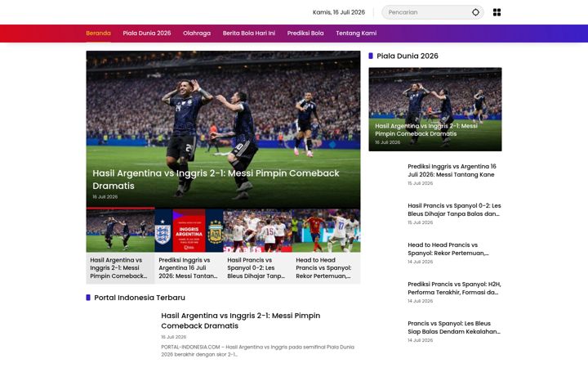Viewport: 588px width, 368px height.
Task: Open slider caption Head to Head Prancis
Action: pyautogui.click(x=323, y=267)
